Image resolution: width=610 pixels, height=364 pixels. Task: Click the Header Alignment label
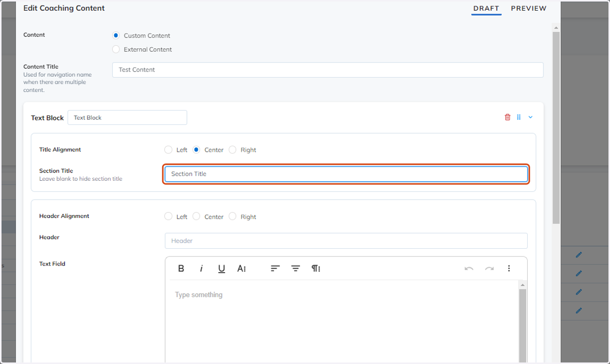tap(64, 216)
